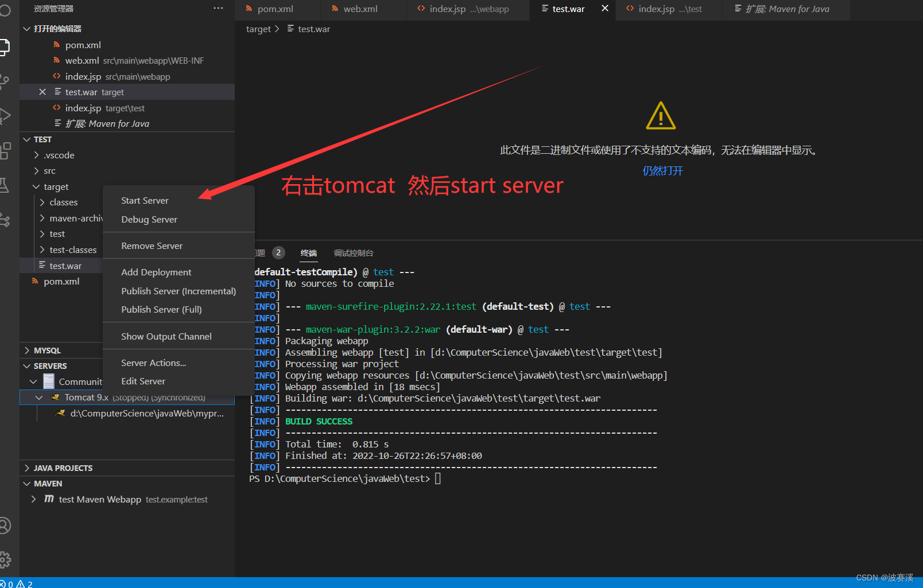923x588 pixels.
Task: Switch to index.jsp ...\webapp tab
Action: [x=468, y=9]
